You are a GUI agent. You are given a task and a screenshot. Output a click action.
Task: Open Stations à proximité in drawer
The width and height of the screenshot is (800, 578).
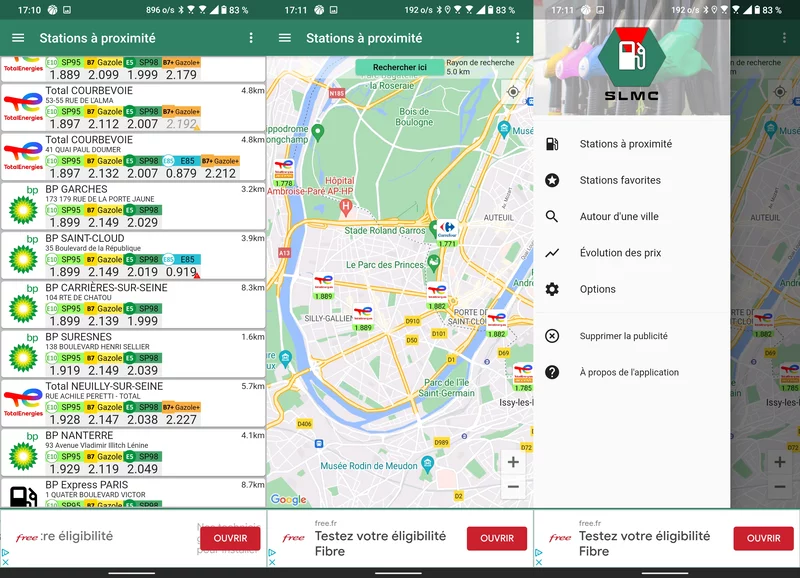[x=632, y=144]
